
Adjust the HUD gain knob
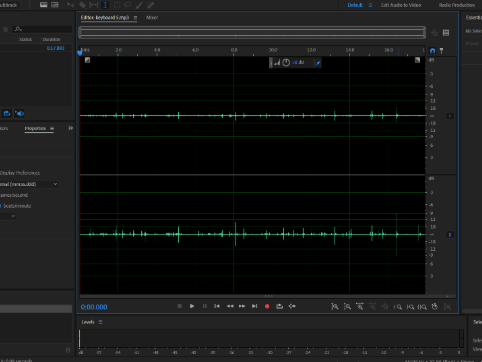[x=286, y=63]
